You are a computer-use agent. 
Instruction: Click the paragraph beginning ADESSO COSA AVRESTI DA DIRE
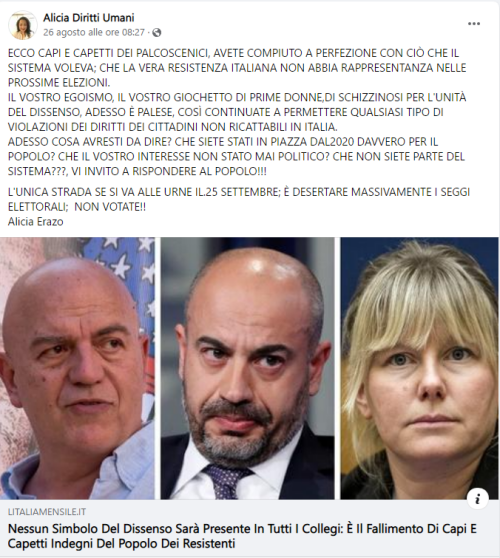pyautogui.click(x=236, y=157)
